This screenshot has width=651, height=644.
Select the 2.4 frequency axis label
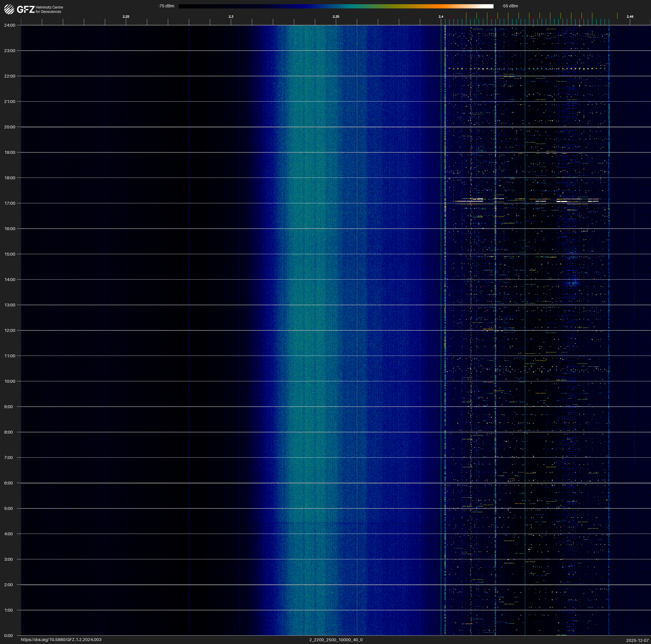point(441,17)
